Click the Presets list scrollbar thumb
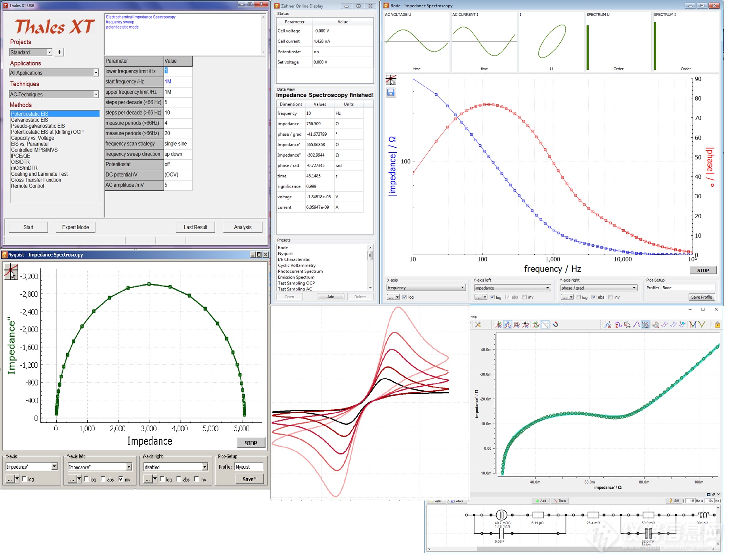The image size is (731, 560). (370, 256)
